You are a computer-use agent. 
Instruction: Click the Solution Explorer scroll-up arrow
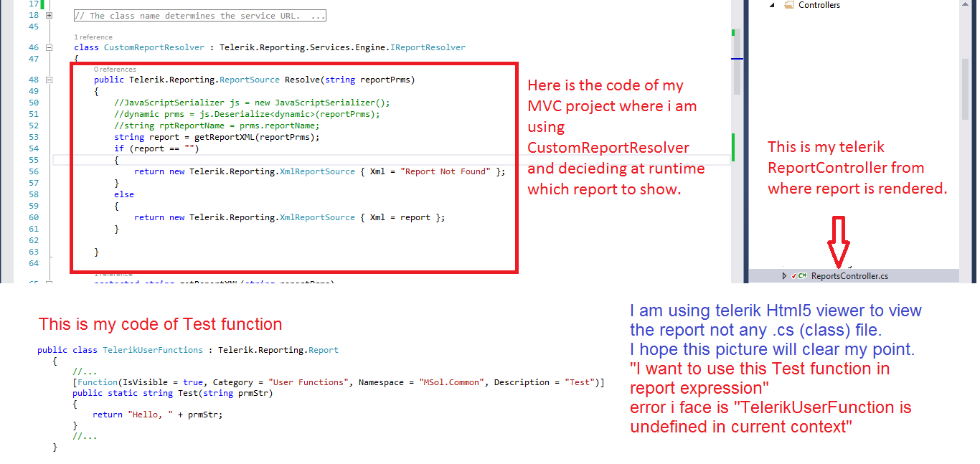coord(965,5)
